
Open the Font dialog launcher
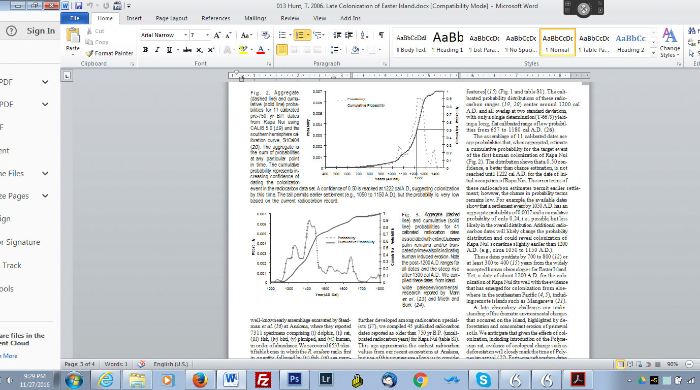click(x=269, y=64)
